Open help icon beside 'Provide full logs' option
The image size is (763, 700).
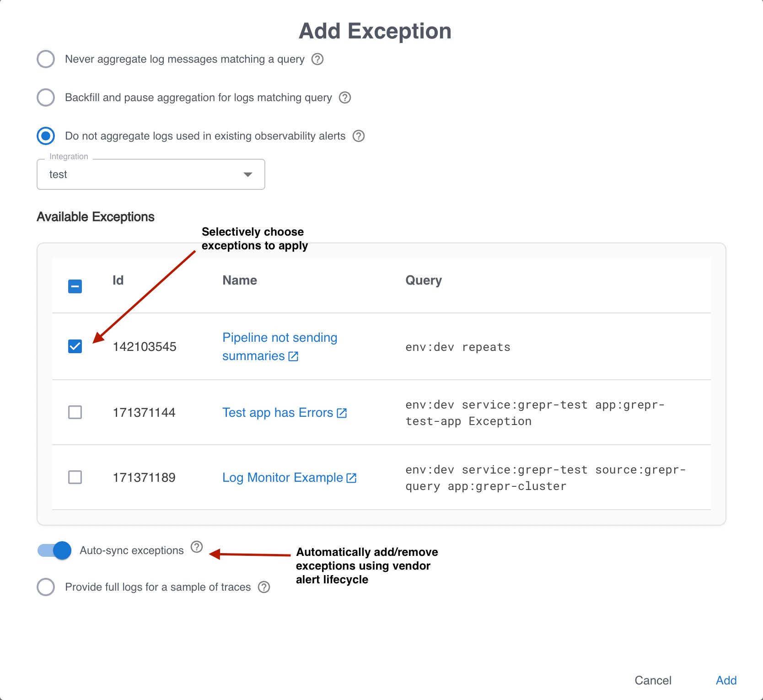(264, 587)
